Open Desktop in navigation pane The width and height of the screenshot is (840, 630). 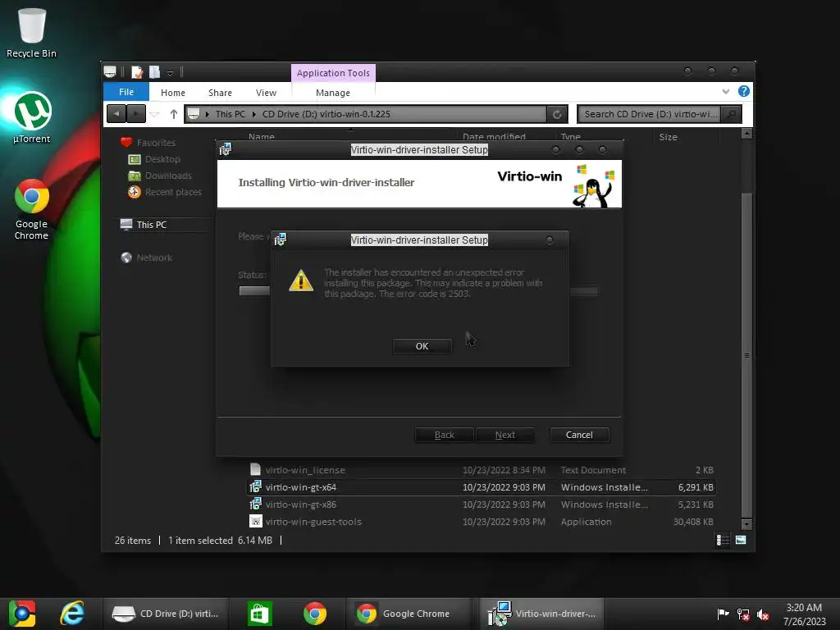(x=162, y=159)
